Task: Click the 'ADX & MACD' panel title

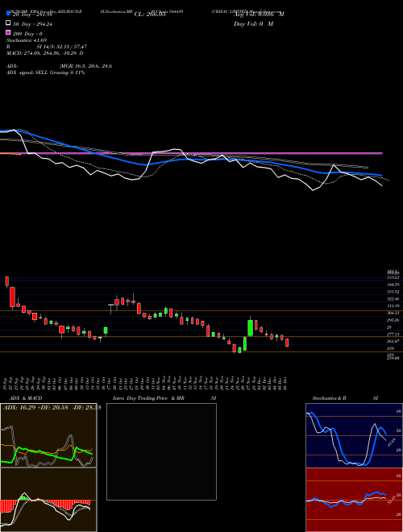Action: [26, 398]
